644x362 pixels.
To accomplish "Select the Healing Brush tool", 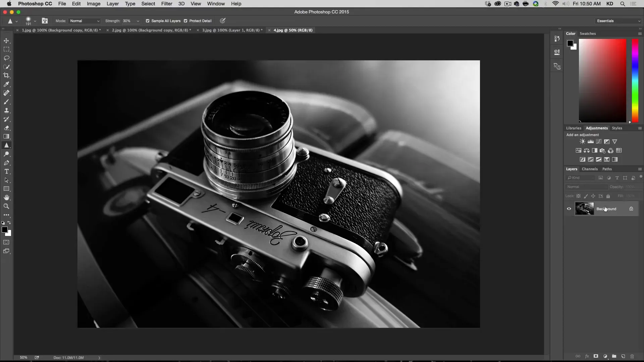I will tap(6, 93).
